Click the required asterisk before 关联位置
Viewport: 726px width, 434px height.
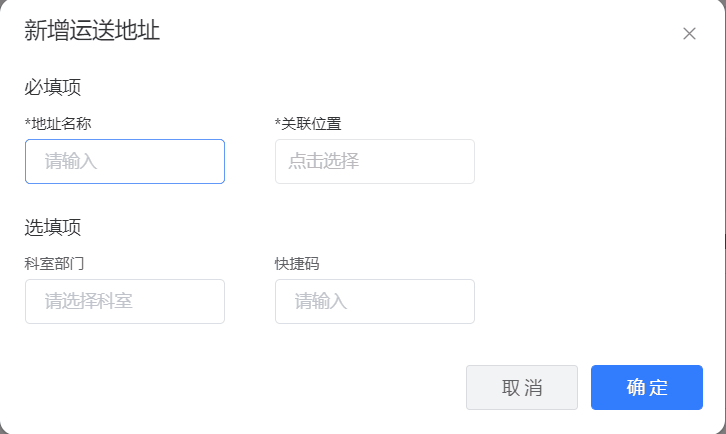pyautogui.click(x=278, y=123)
